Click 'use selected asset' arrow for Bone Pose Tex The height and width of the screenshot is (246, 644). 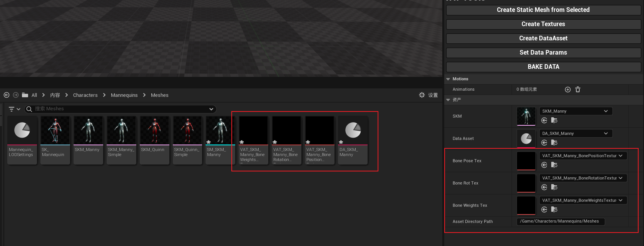point(544,165)
